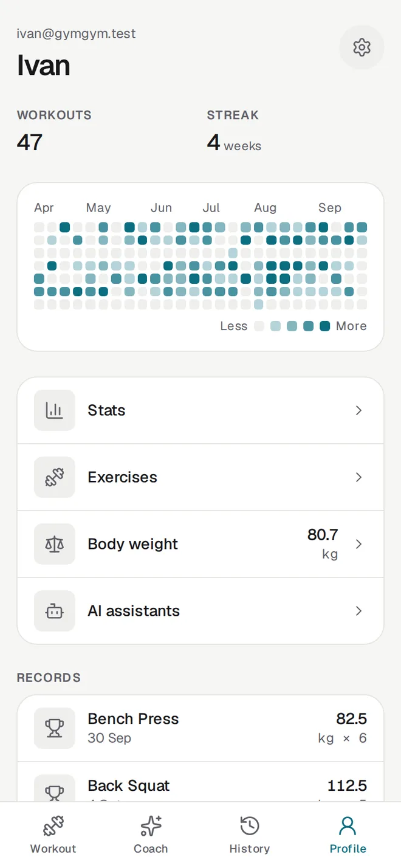Click the bar chart Stats icon
Viewport: 401px width, 868px height.
pyautogui.click(x=55, y=410)
